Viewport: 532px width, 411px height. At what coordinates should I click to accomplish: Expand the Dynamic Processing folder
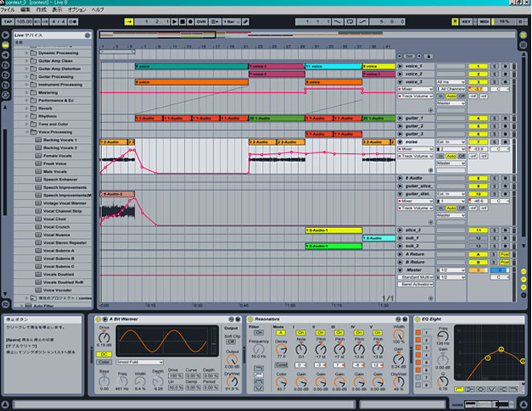point(27,53)
